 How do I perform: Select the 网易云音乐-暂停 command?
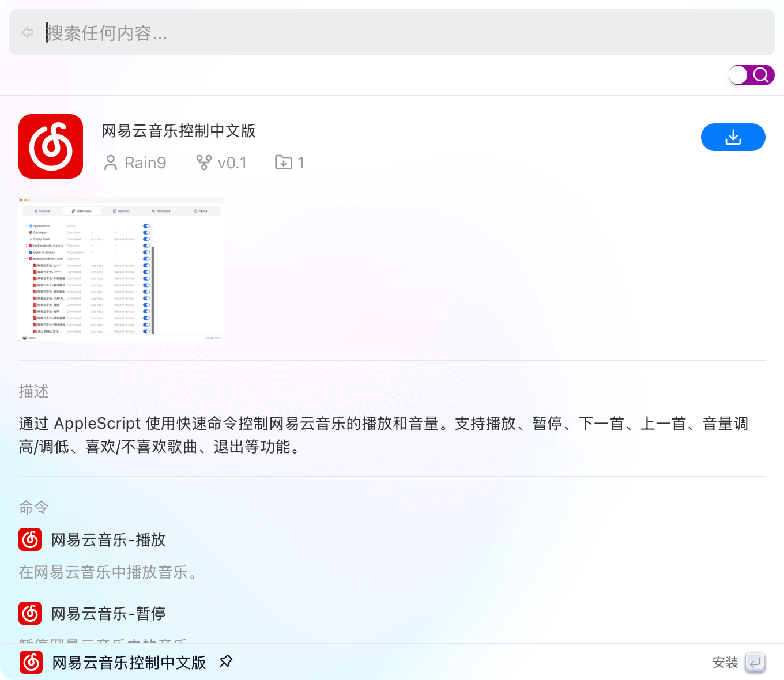click(108, 614)
